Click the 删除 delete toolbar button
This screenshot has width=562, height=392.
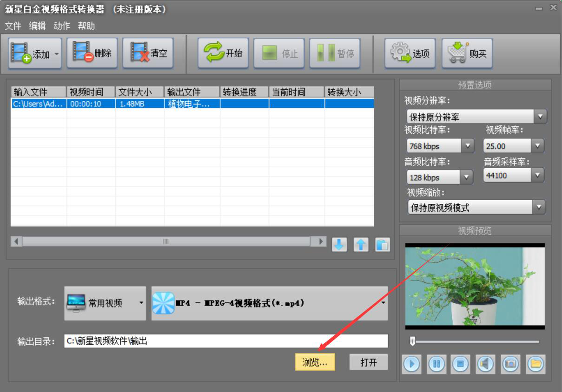(92, 53)
